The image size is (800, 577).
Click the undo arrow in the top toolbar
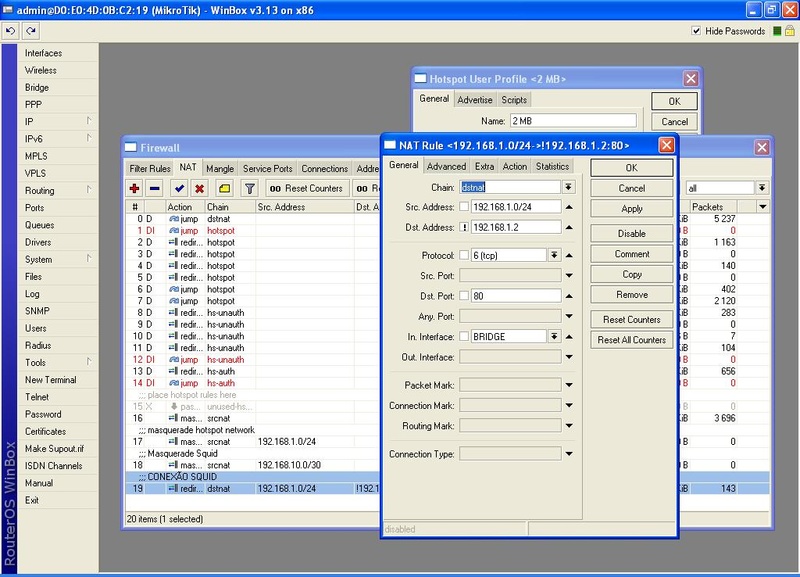[10, 31]
